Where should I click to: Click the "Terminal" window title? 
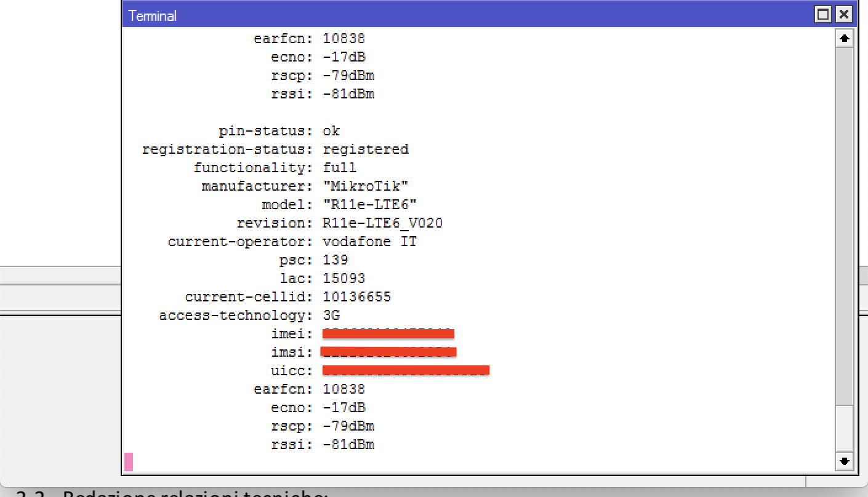[x=153, y=16]
